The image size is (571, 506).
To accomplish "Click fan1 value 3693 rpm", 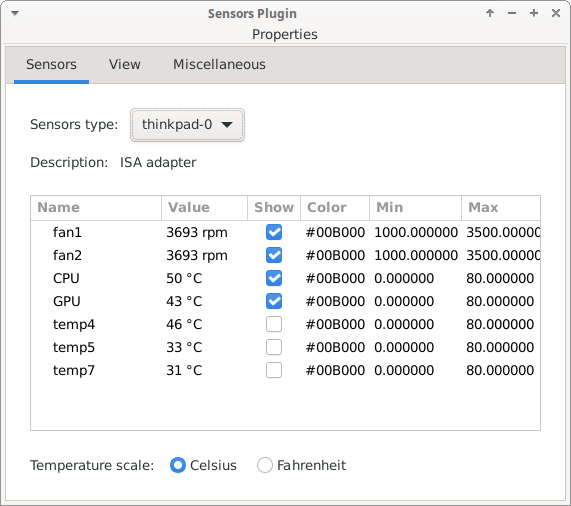I will click(x=197, y=232).
